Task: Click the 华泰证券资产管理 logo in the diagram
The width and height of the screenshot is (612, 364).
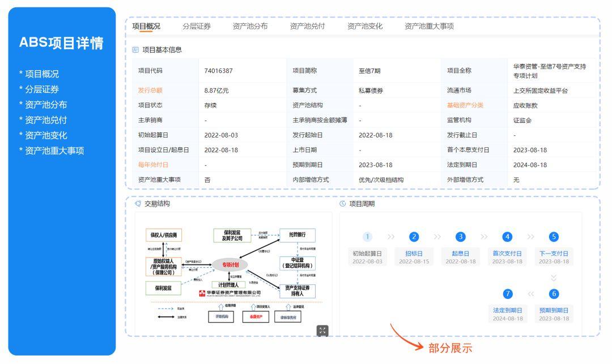Action: pyautogui.click(x=228, y=293)
